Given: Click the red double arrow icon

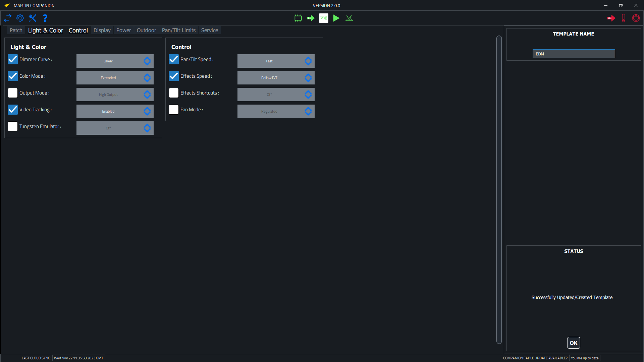Looking at the screenshot, I should click(611, 18).
